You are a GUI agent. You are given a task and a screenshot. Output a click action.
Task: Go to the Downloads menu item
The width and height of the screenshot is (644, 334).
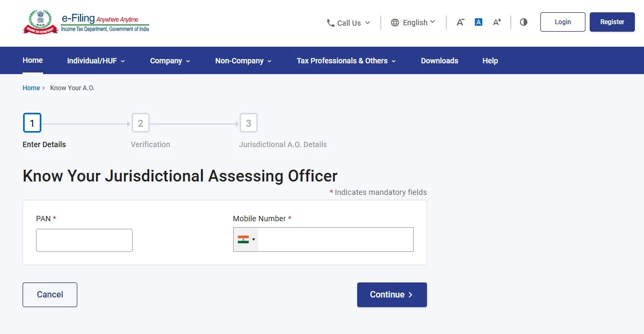[439, 61]
